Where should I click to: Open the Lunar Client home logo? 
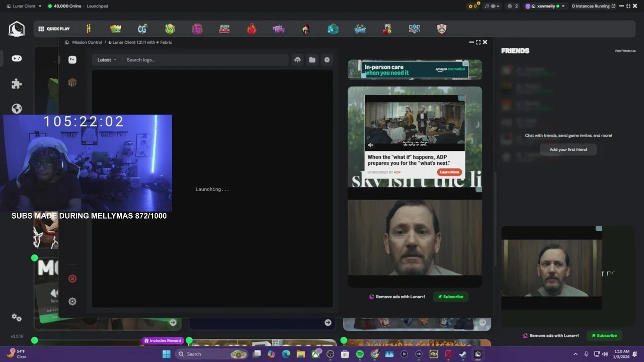17,29
